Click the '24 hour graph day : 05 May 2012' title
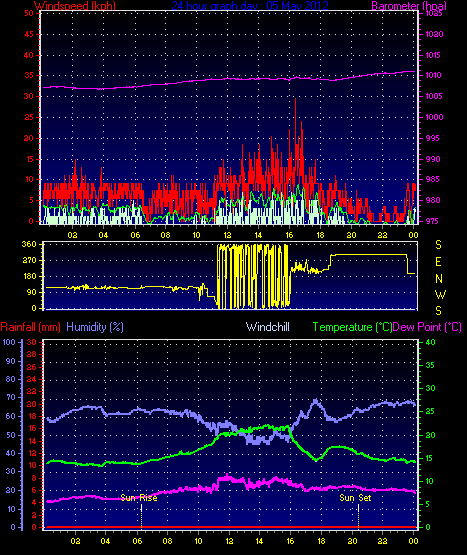This screenshot has width=467, height=555. (250, 6)
